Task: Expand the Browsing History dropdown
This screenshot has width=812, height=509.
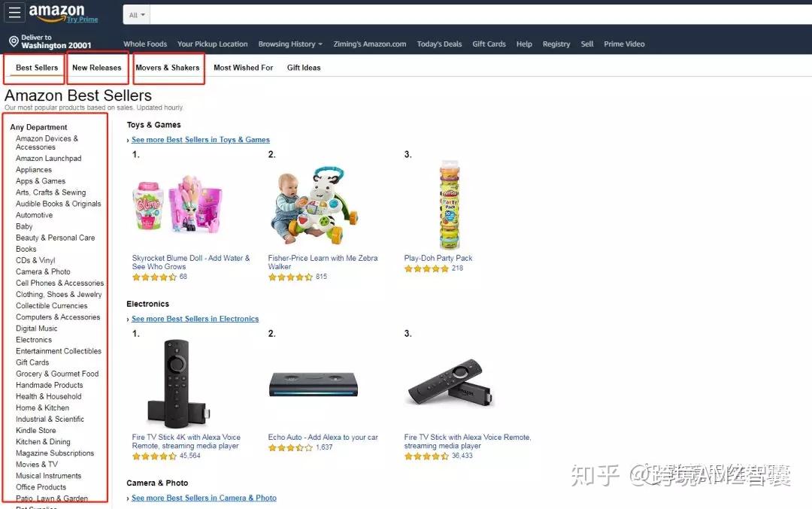Action: (290, 44)
